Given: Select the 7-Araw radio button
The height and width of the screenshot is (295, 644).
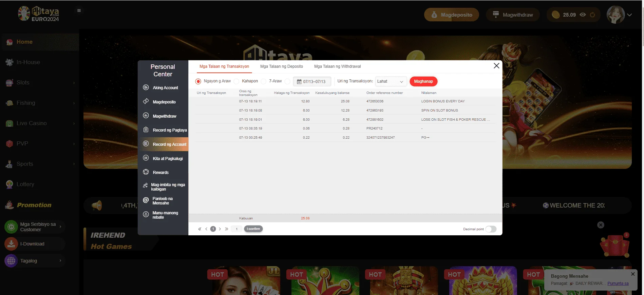Looking at the screenshot, I should click(x=264, y=81).
